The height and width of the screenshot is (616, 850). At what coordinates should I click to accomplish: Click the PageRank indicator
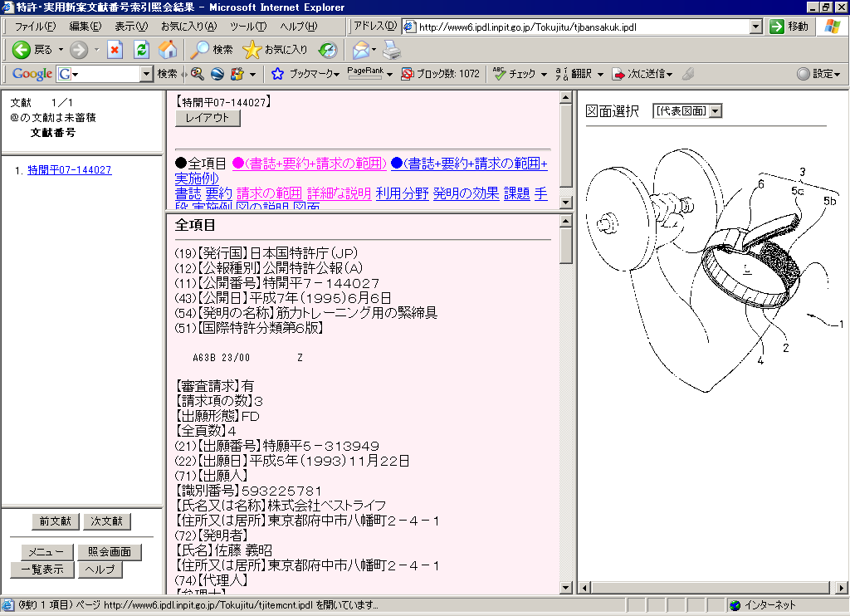tap(365, 73)
